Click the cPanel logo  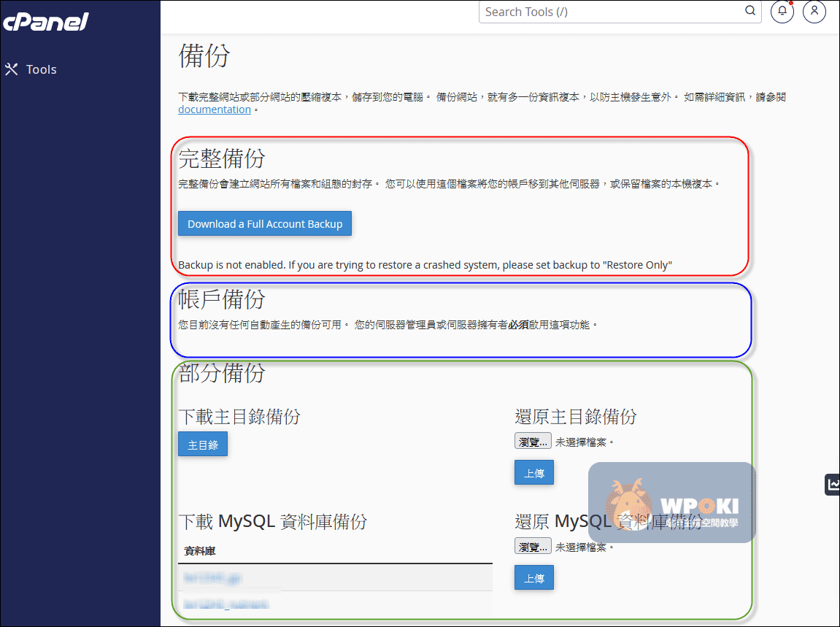(x=45, y=23)
